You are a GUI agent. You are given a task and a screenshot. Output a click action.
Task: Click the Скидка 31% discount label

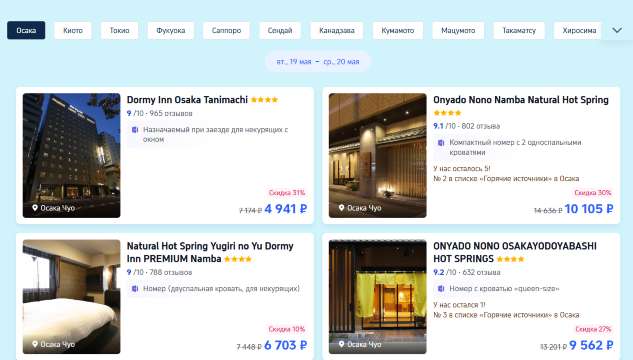pyautogui.click(x=287, y=193)
